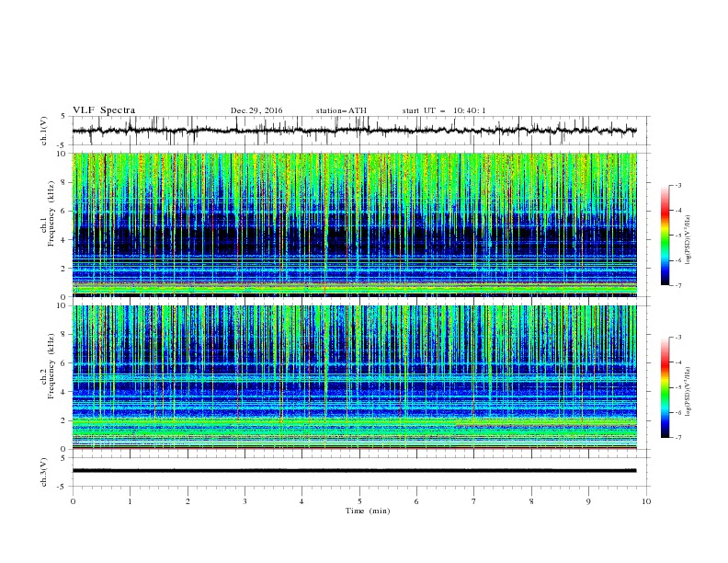Click the "-3" tick on ch.1 color bar

(677, 186)
